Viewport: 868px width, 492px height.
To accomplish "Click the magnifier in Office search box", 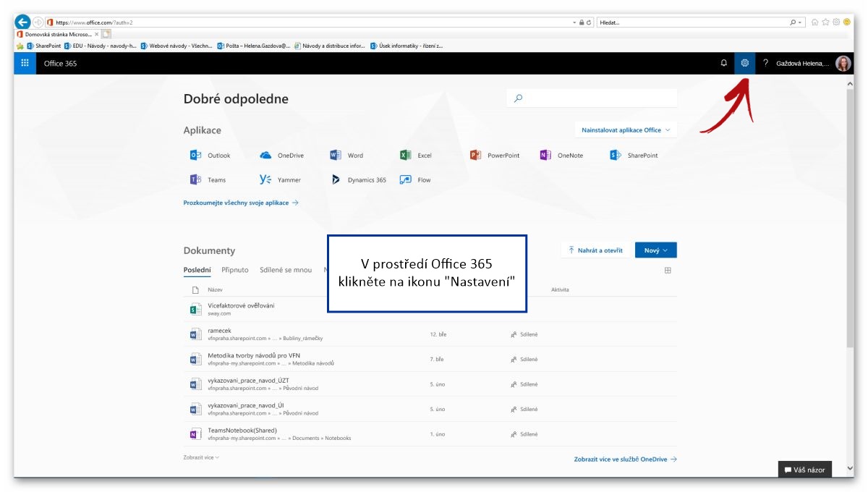I will pyautogui.click(x=518, y=98).
